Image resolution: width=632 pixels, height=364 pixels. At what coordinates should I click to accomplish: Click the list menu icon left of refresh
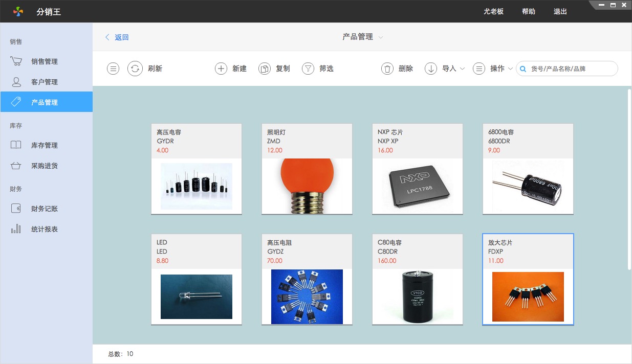[x=113, y=69]
